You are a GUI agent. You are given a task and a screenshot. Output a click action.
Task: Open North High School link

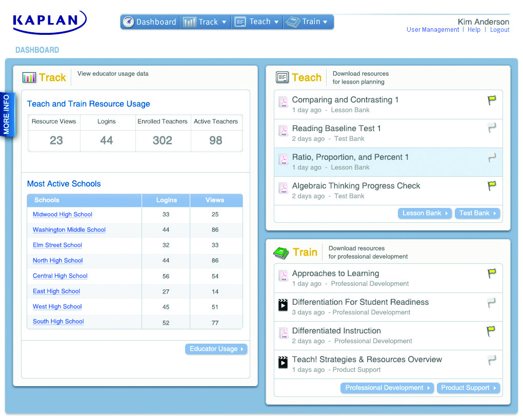click(58, 261)
